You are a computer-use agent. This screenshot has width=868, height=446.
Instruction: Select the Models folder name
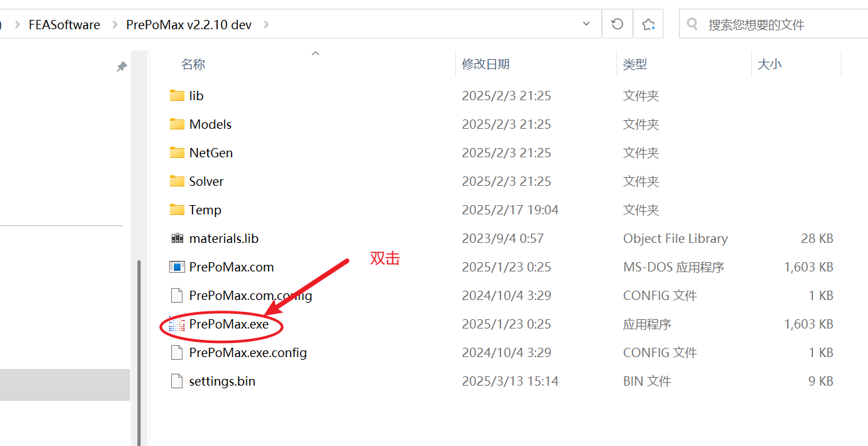click(x=210, y=124)
